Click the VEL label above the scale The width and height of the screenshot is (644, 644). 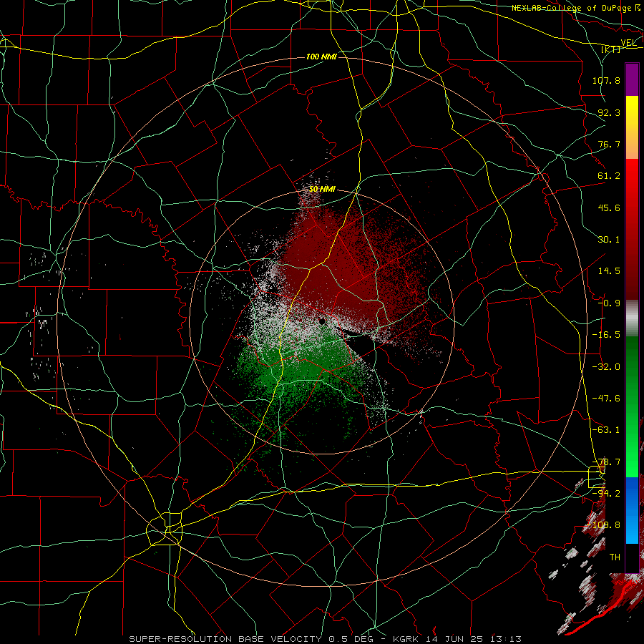pyautogui.click(x=628, y=43)
